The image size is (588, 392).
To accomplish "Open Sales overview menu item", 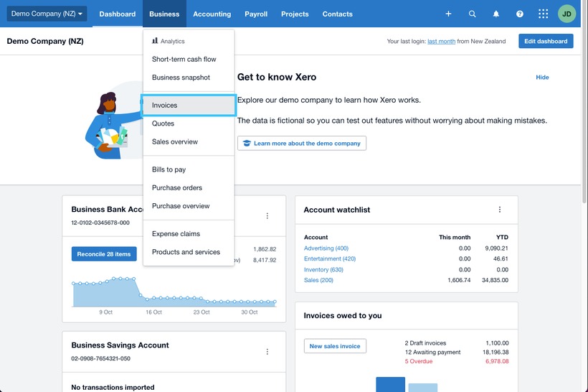I will pos(189,141).
